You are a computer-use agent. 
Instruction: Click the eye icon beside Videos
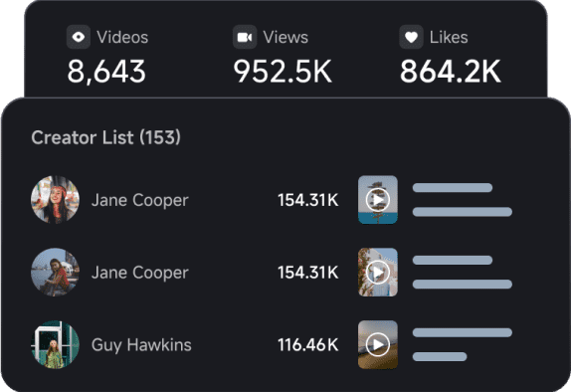tap(79, 37)
